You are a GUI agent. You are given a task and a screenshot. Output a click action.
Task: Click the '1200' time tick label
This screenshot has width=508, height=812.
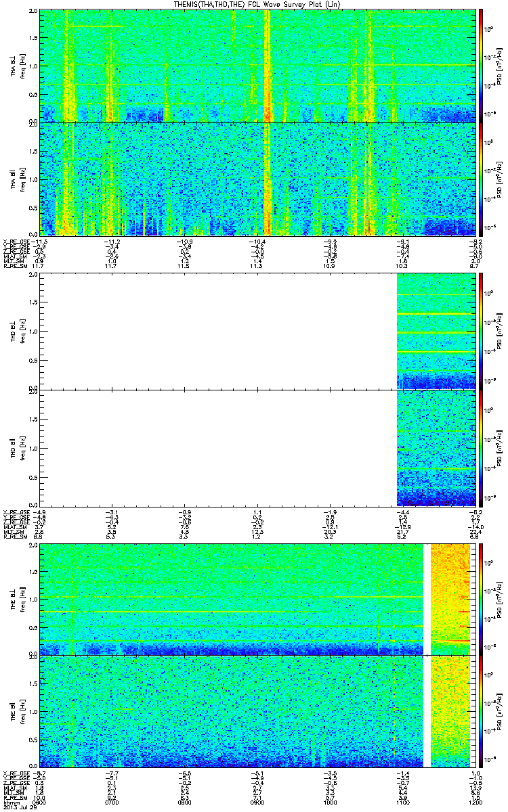tap(475, 802)
